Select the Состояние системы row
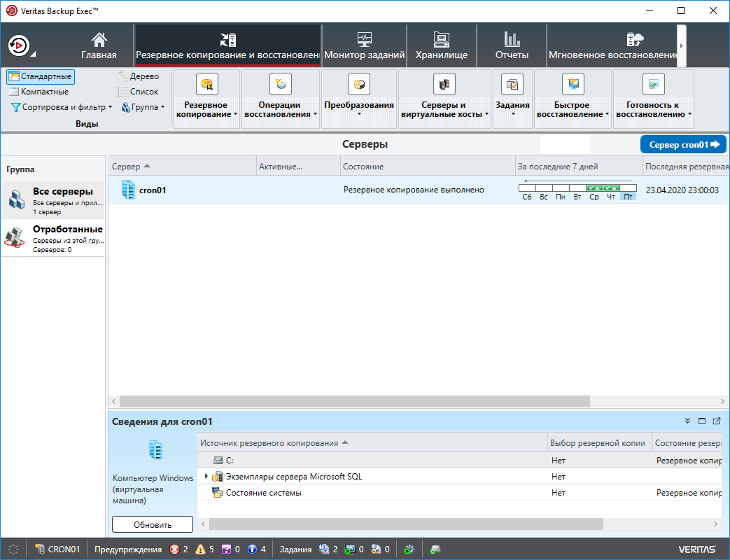 pos(460,493)
